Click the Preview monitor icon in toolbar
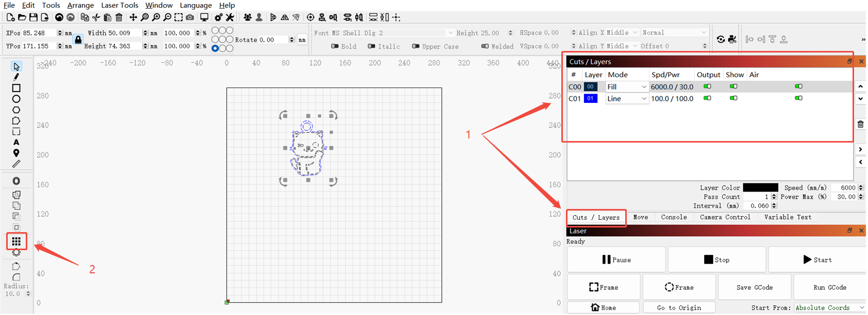 click(x=204, y=17)
